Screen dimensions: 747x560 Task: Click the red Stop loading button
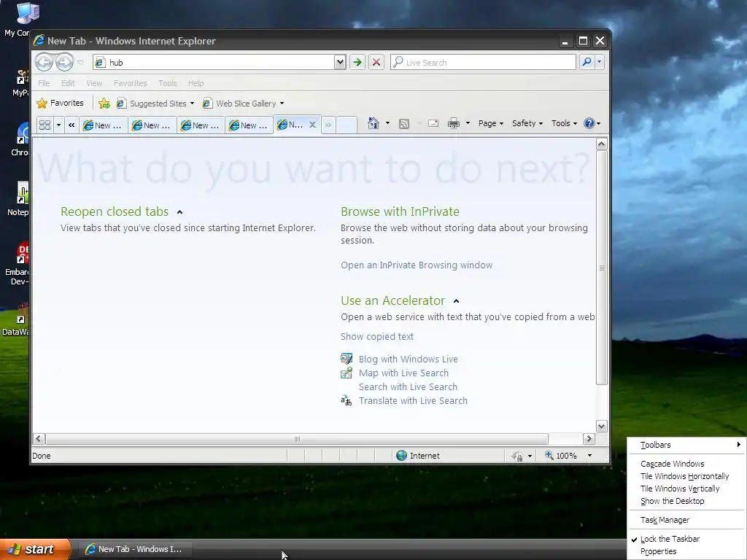[376, 62]
